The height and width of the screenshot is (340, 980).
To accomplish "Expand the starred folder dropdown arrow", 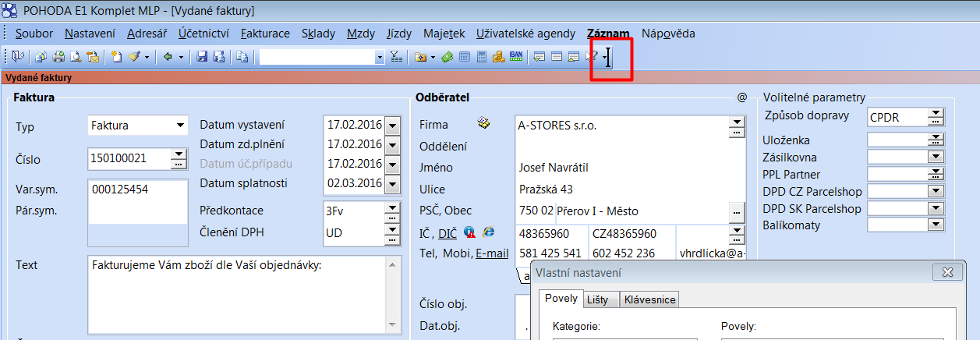I will click(x=433, y=57).
